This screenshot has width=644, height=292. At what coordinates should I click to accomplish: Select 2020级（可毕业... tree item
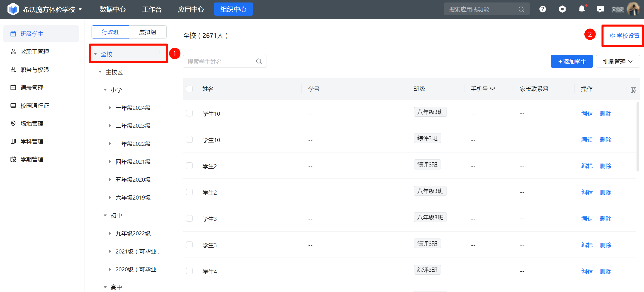click(x=138, y=269)
